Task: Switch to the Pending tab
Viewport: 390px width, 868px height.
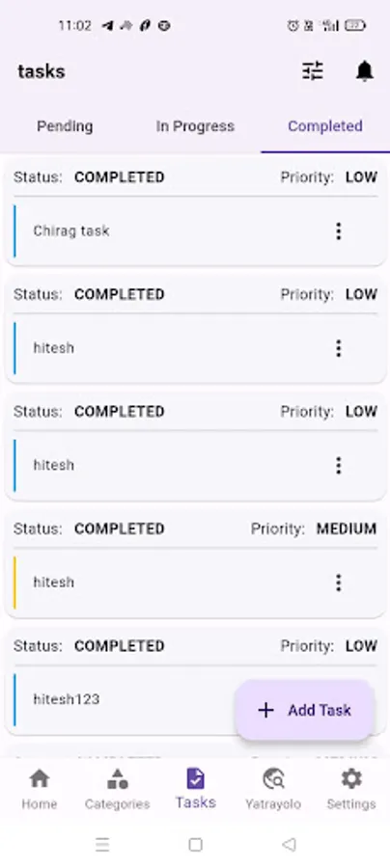Action: coord(65,126)
